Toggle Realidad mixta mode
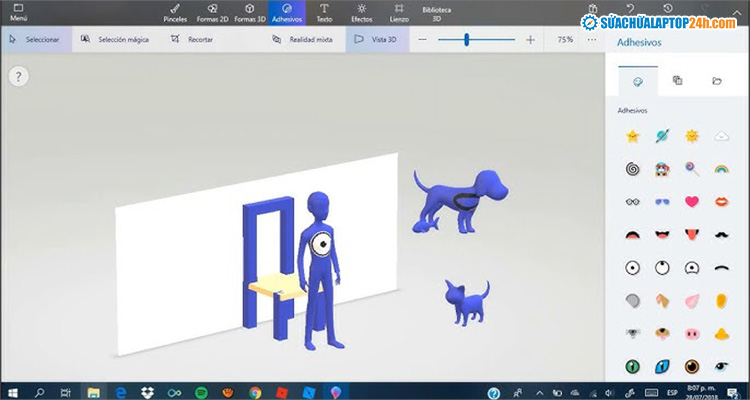The image size is (750, 400). coord(303,39)
